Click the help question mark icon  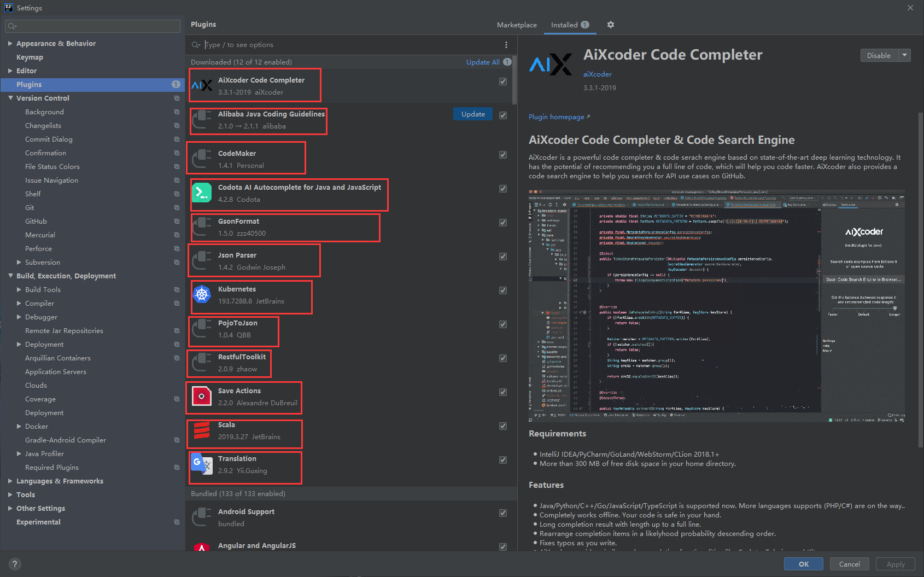15,564
